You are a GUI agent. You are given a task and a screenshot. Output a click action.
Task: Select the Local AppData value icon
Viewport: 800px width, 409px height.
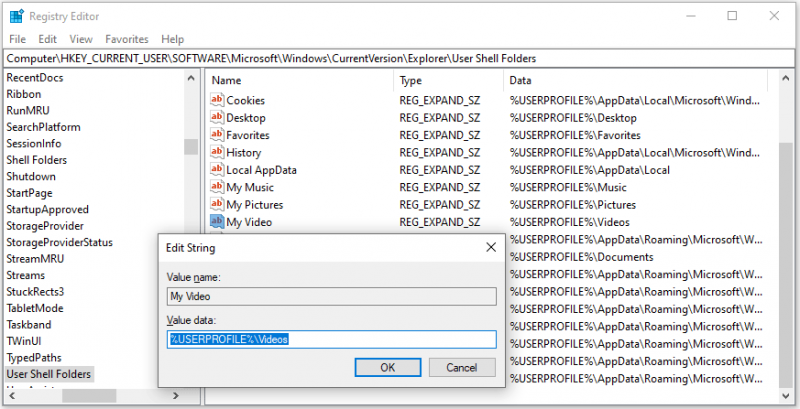click(217, 169)
